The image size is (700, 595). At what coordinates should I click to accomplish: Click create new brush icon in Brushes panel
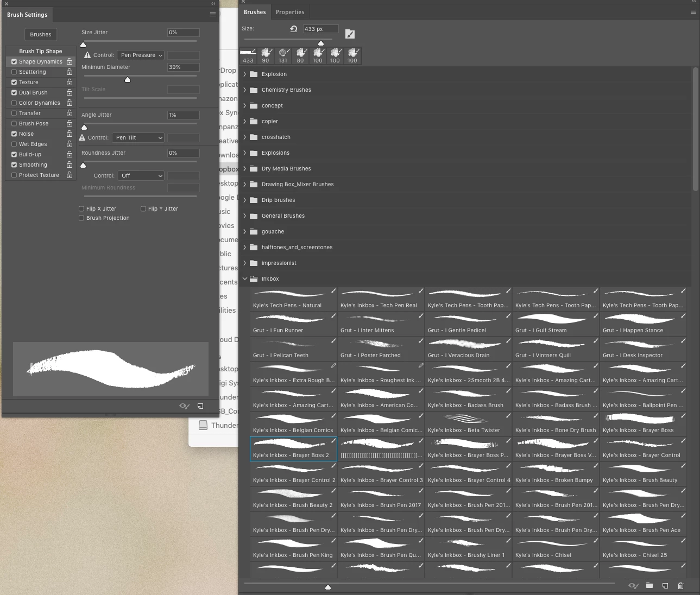pyautogui.click(x=665, y=586)
